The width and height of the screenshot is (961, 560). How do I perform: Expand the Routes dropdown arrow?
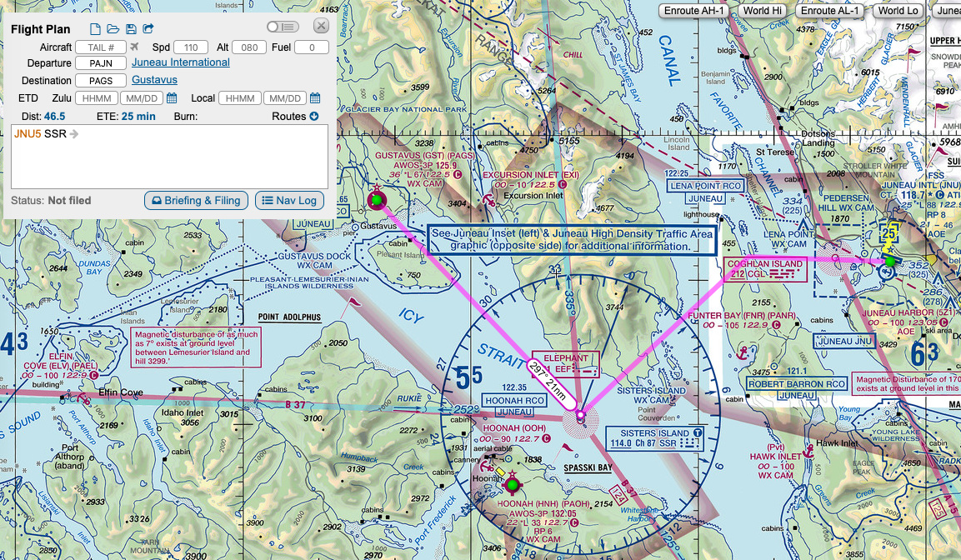tap(313, 117)
